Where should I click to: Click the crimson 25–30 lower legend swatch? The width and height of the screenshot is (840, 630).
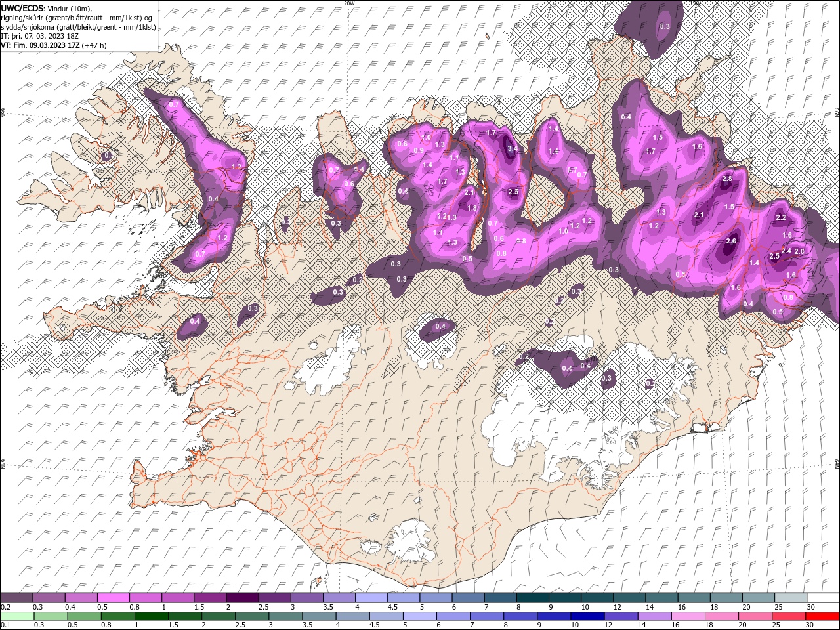[x=788, y=616]
